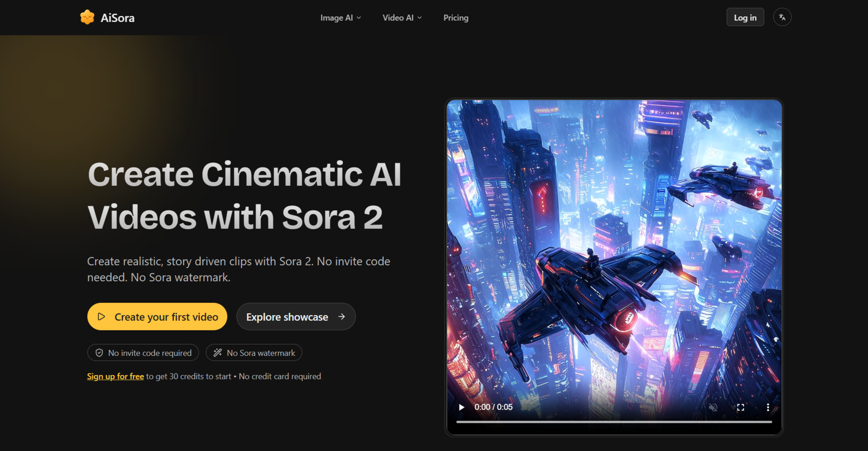This screenshot has width=868, height=451.
Task: Click the No Sora watermark badge
Action: (x=254, y=353)
